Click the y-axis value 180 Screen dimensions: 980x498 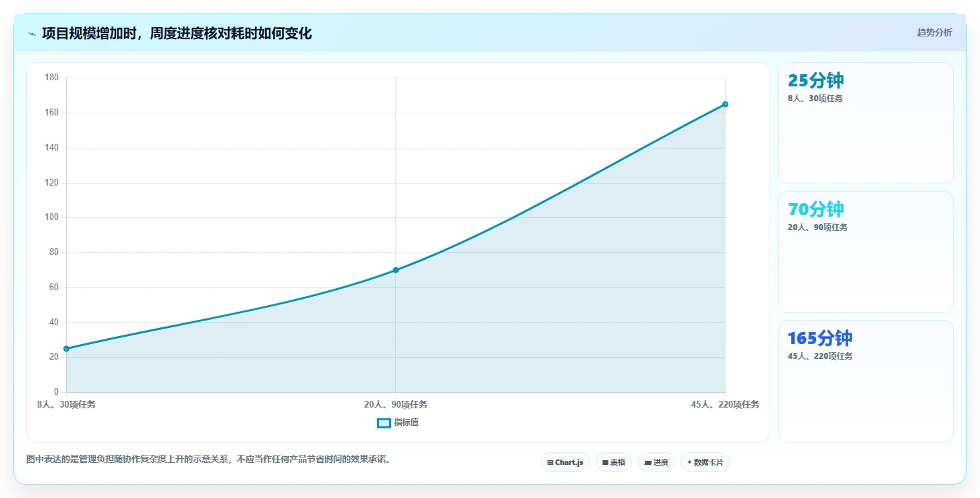(x=52, y=78)
